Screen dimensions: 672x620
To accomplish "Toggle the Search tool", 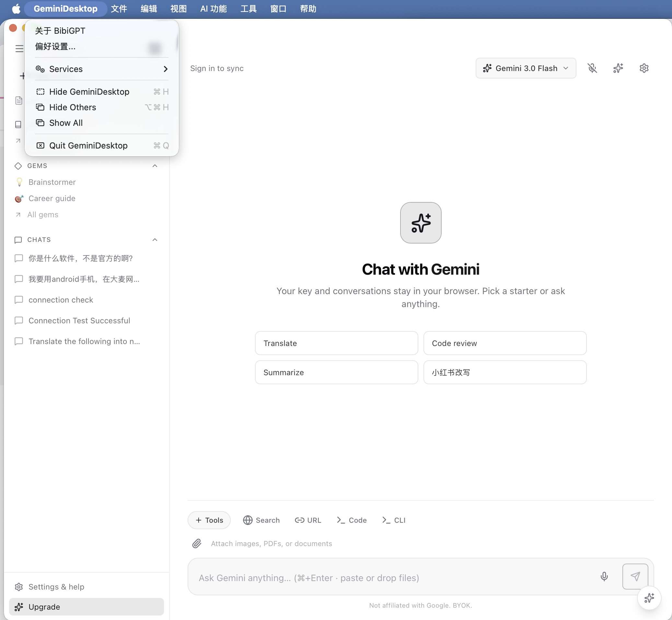I will coord(261,520).
